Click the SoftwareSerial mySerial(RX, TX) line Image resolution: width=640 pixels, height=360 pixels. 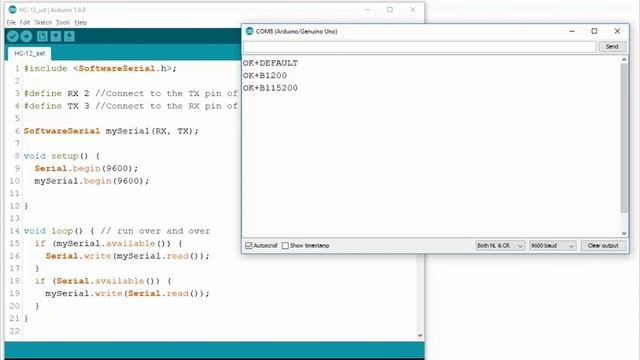point(111,131)
